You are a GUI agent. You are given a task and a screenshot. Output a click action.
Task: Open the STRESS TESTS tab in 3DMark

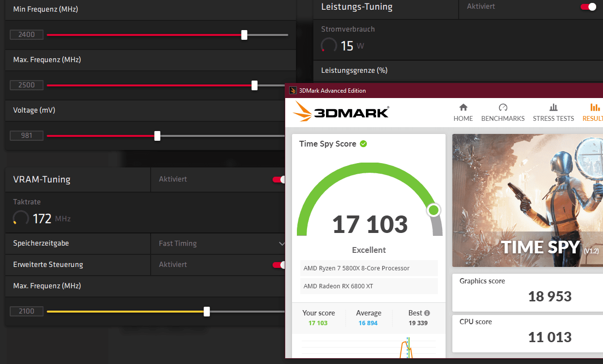[553, 113]
